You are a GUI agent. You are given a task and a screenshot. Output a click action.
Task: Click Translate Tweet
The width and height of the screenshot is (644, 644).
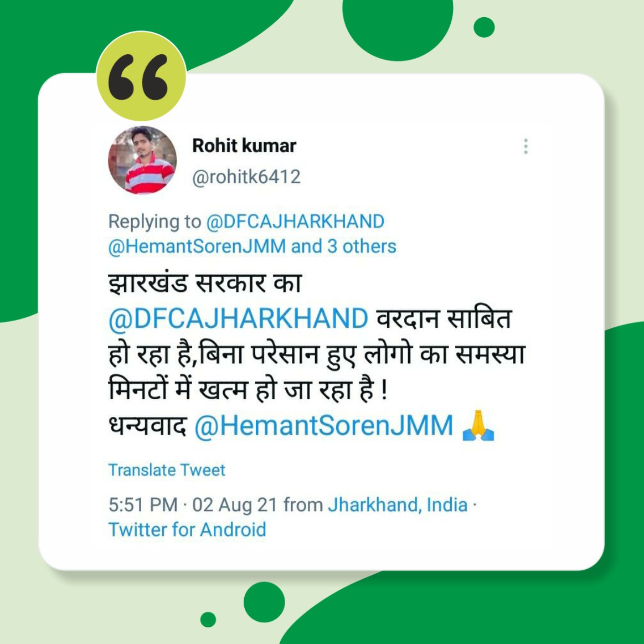(166, 470)
